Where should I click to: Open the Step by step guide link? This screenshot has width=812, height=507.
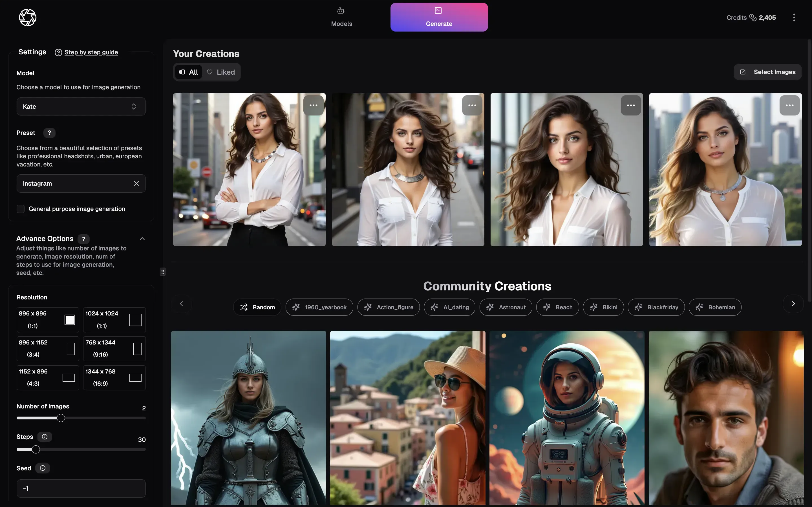coord(91,52)
